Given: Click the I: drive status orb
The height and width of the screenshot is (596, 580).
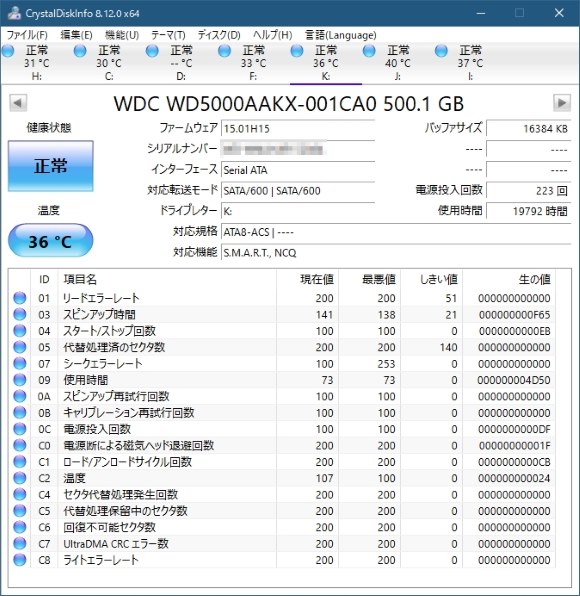Looking at the screenshot, I should click(441, 51).
